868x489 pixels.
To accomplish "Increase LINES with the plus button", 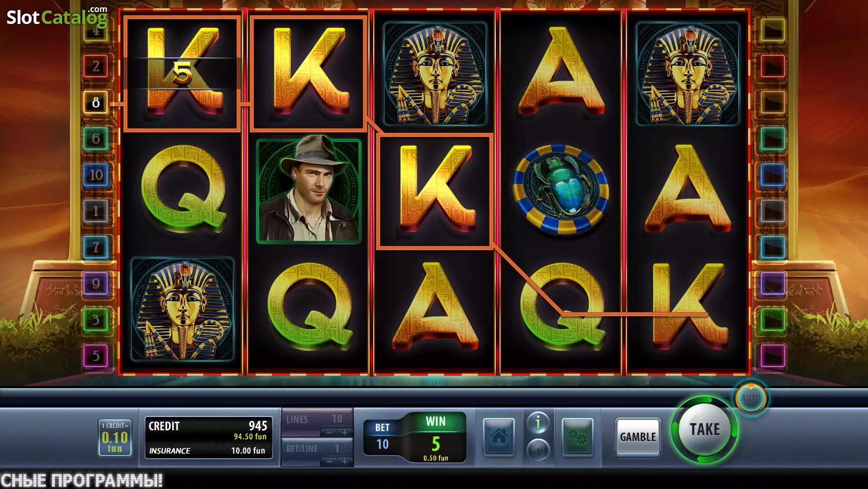I will click(x=344, y=433).
